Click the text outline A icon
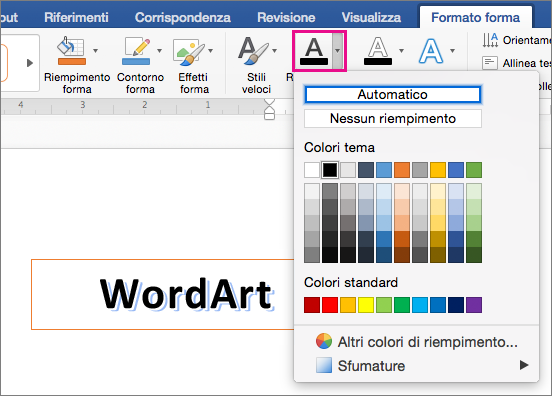The height and width of the screenshot is (396, 552). tap(378, 51)
